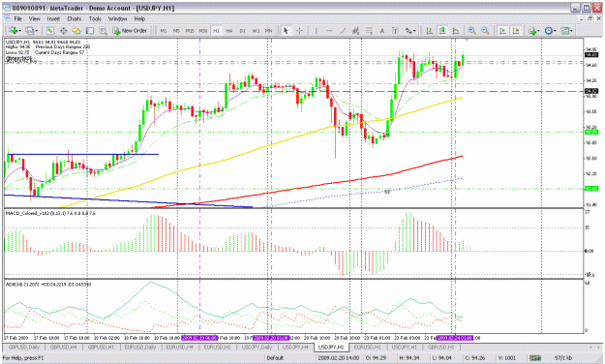Select the cursor arrow tool

coord(286,30)
